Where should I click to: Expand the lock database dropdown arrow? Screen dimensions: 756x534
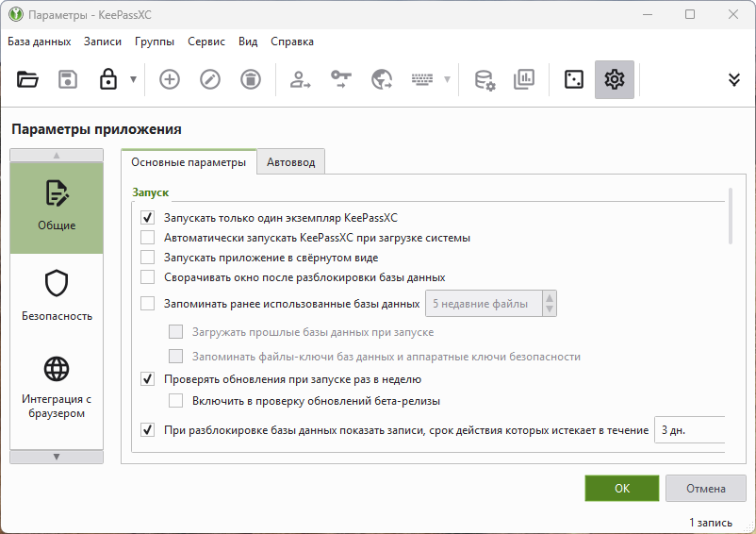pos(133,80)
